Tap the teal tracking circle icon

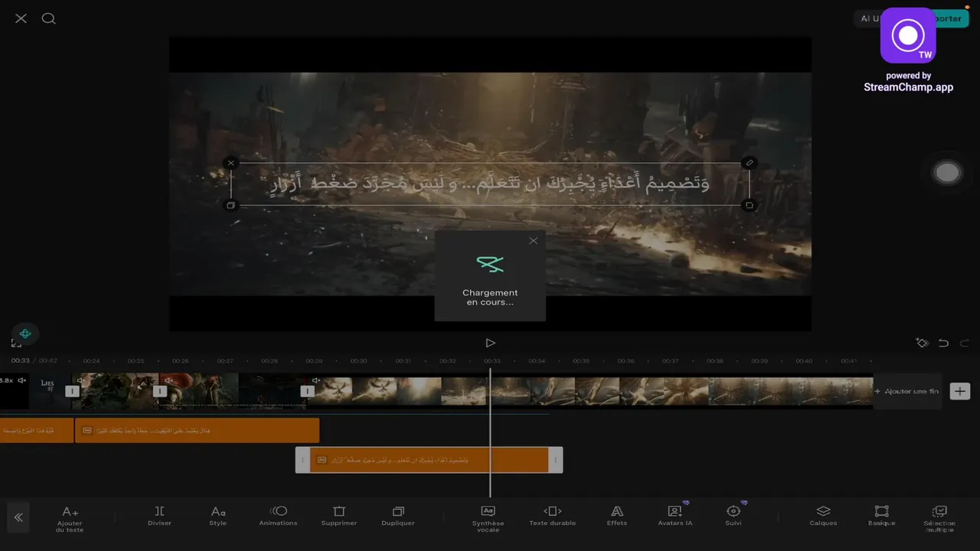pos(25,334)
